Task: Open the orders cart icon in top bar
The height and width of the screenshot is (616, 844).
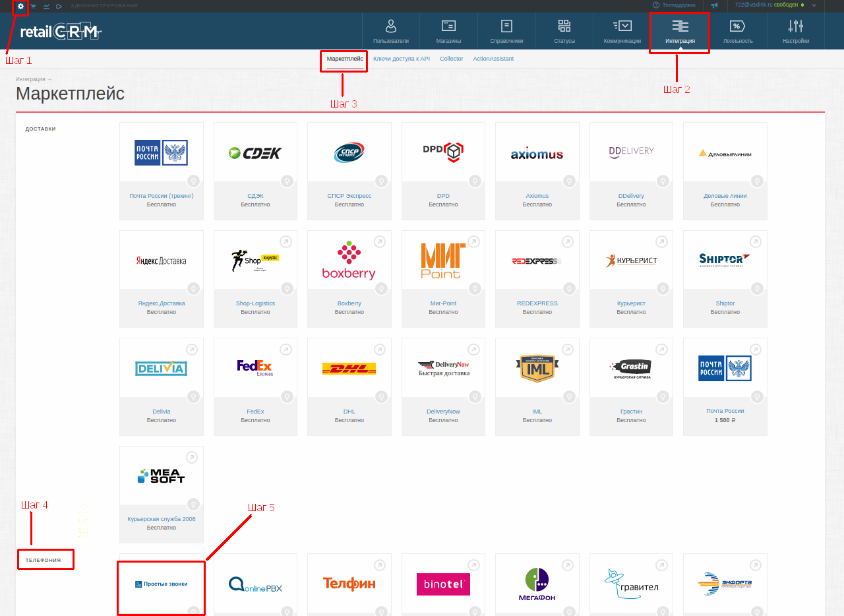Action: pyautogui.click(x=34, y=6)
